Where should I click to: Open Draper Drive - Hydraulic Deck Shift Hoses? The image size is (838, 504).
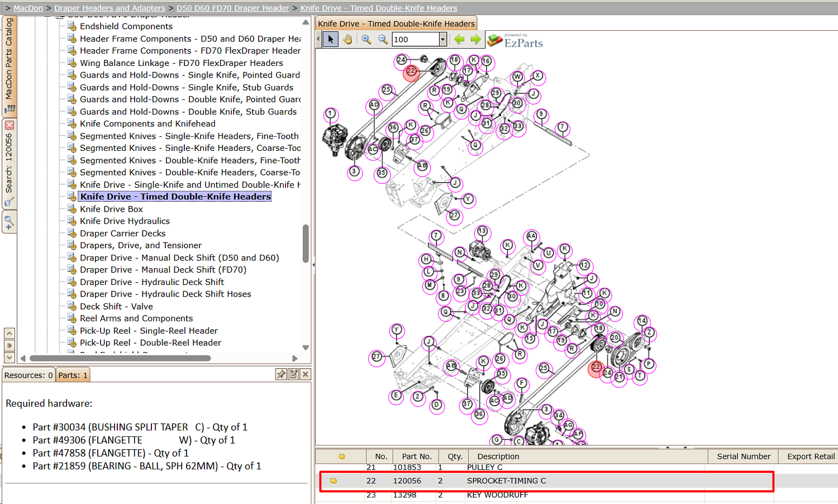[x=165, y=294]
